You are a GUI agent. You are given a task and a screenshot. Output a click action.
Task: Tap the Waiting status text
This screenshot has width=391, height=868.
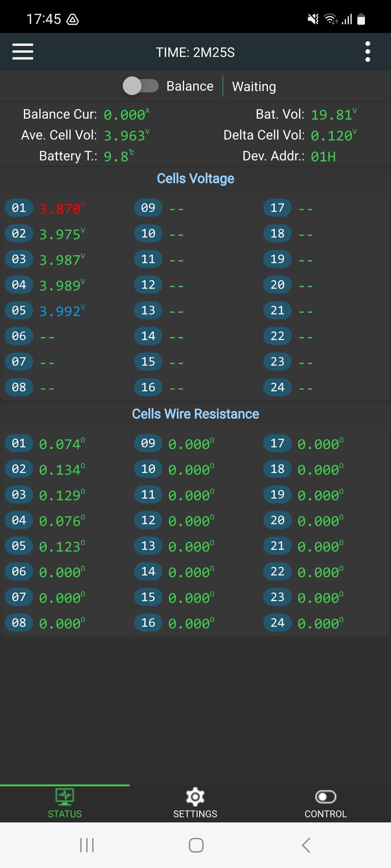[254, 86]
